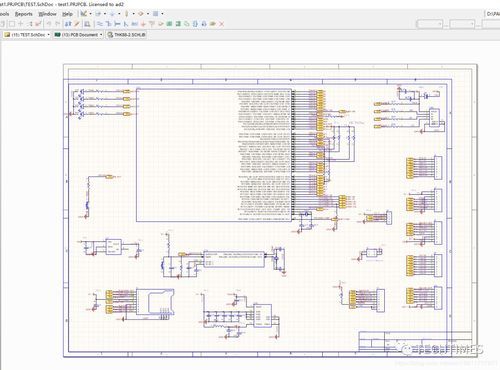500x370 pixels.
Task: Click the Grids icon
Action: click(155, 14)
